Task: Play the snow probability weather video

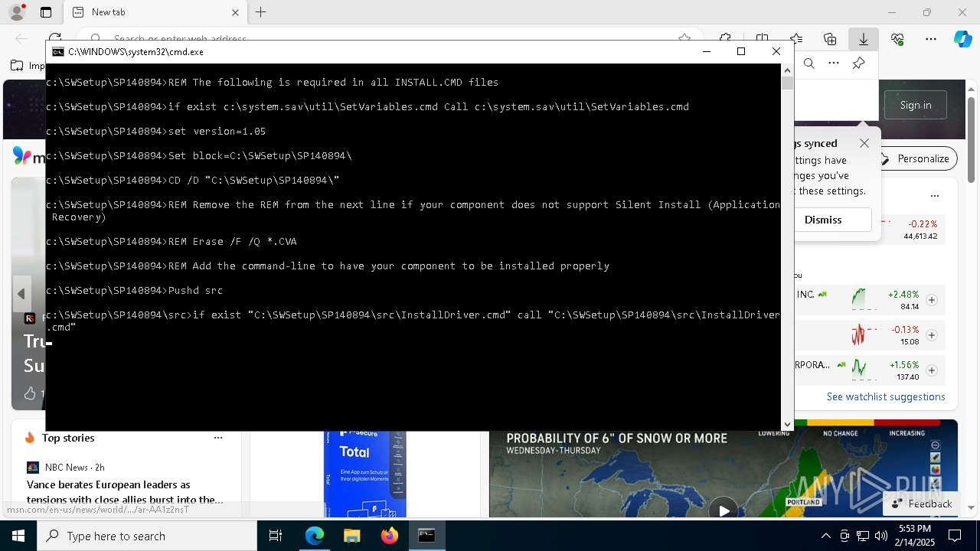Action: 723,509
